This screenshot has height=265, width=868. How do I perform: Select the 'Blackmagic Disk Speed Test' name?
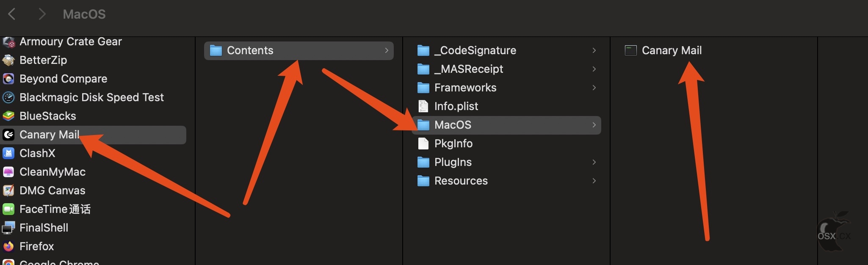coord(91,97)
